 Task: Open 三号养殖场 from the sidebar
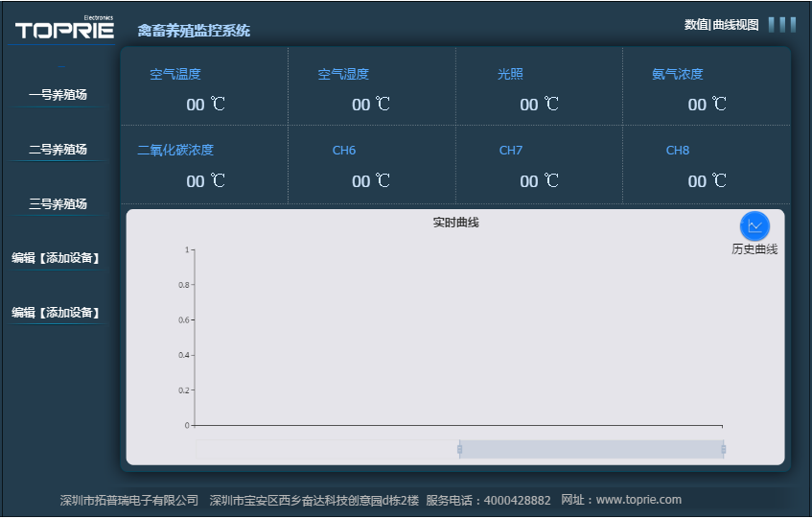[58, 204]
